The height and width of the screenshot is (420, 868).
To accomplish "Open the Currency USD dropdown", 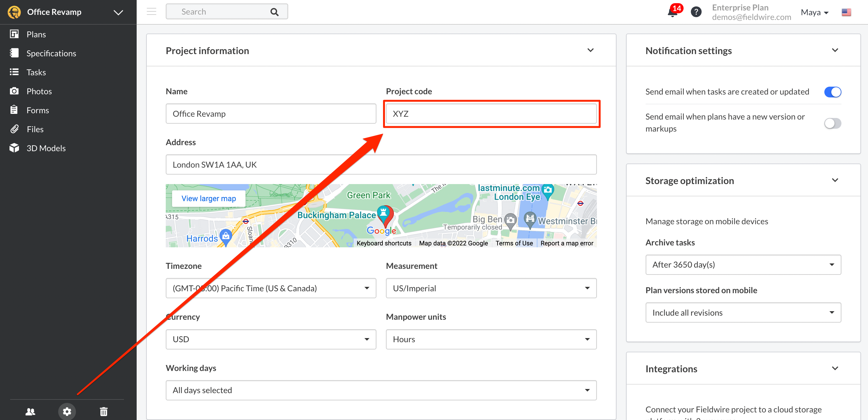I will [271, 339].
